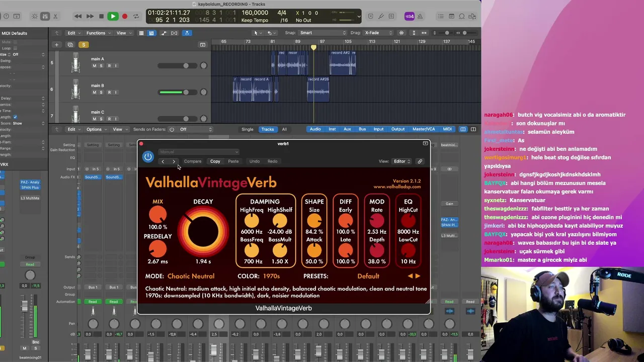
Task: Open the Functions menu
Action: [98, 33]
